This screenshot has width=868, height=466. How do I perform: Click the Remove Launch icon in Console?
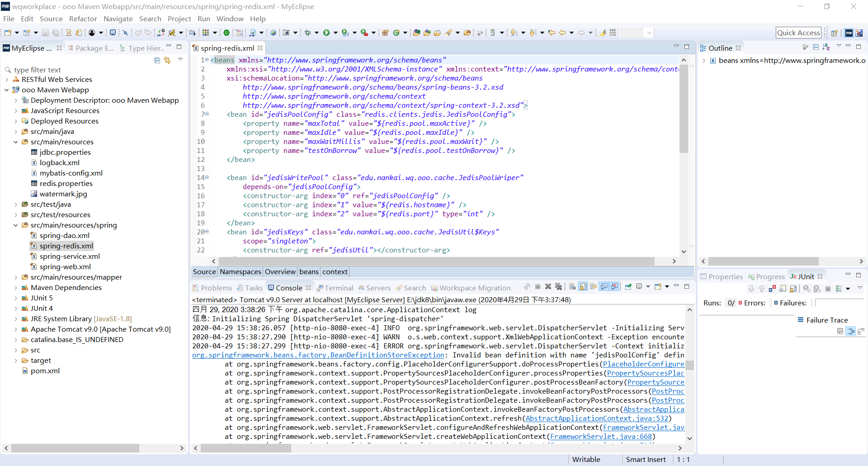pyautogui.click(x=548, y=286)
